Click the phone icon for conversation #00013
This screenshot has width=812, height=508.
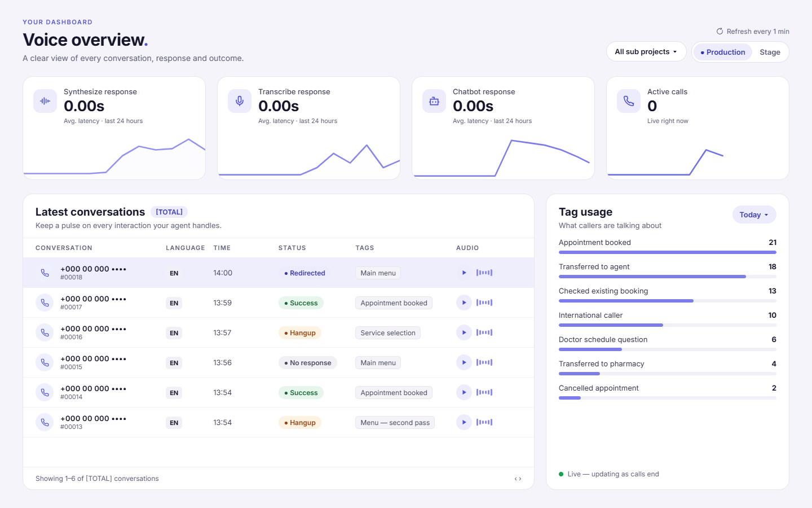[x=45, y=422]
